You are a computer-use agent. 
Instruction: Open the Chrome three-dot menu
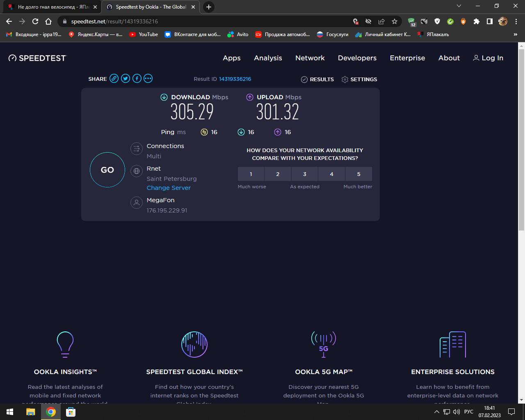[516, 21]
